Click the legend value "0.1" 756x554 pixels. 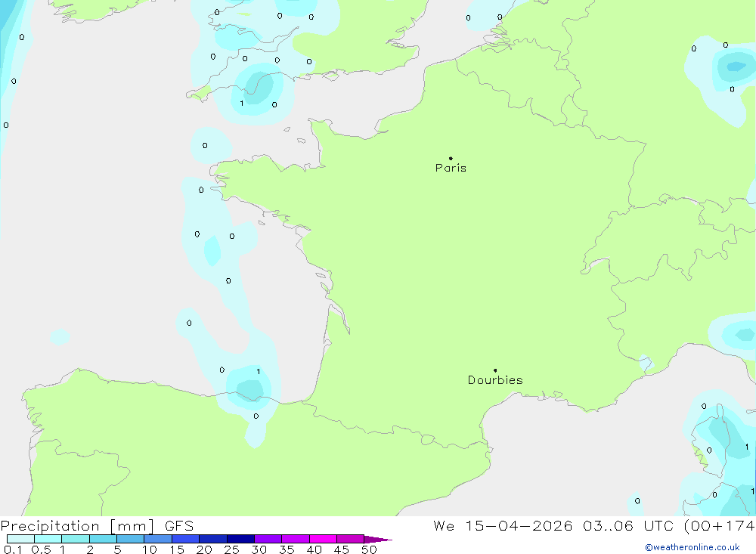click(x=13, y=549)
